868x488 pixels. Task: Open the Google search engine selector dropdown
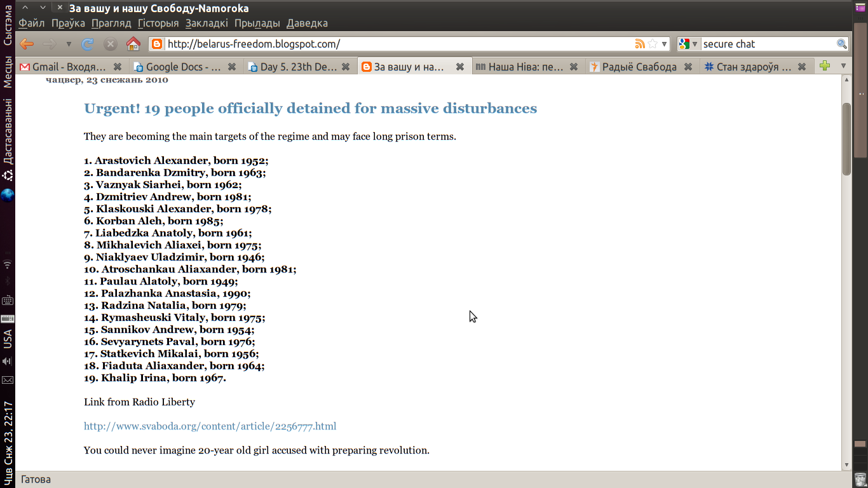coord(688,44)
